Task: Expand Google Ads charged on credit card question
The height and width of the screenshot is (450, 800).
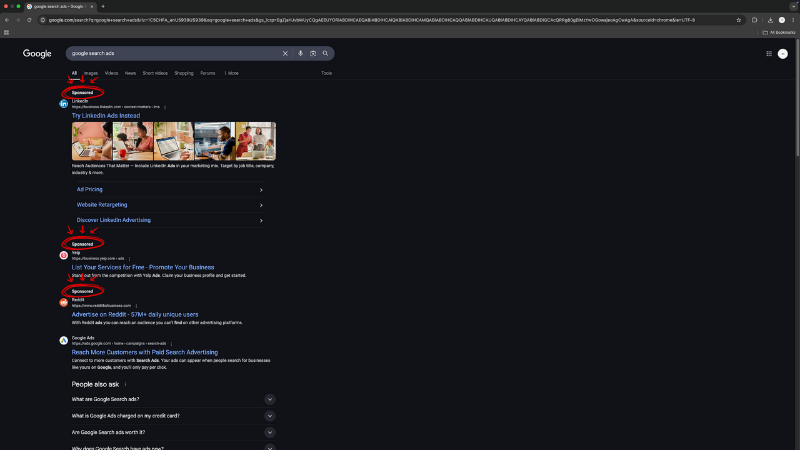Action: [x=173, y=416]
